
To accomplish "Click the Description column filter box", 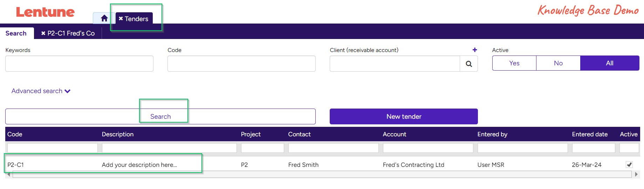I will [x=169, y=148].
